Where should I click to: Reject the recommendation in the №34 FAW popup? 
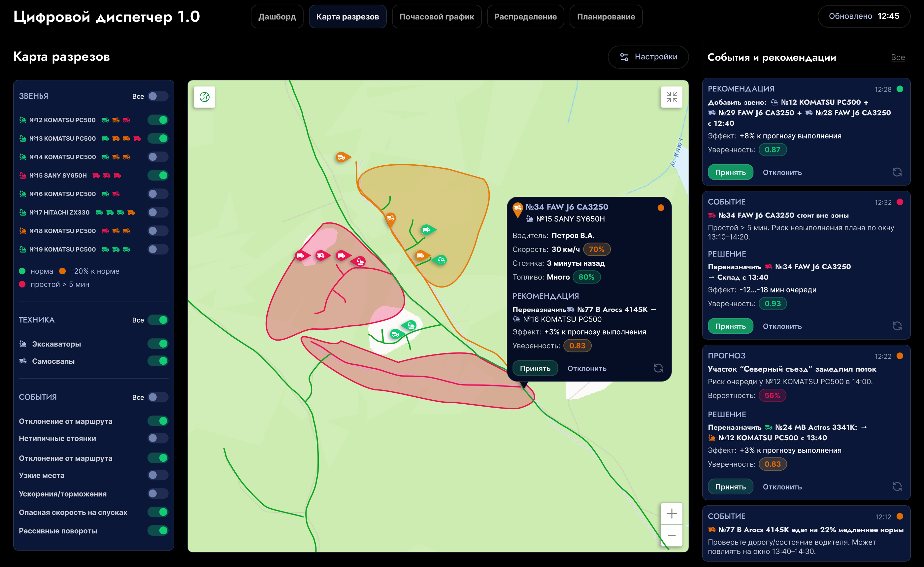pos(587,368)
